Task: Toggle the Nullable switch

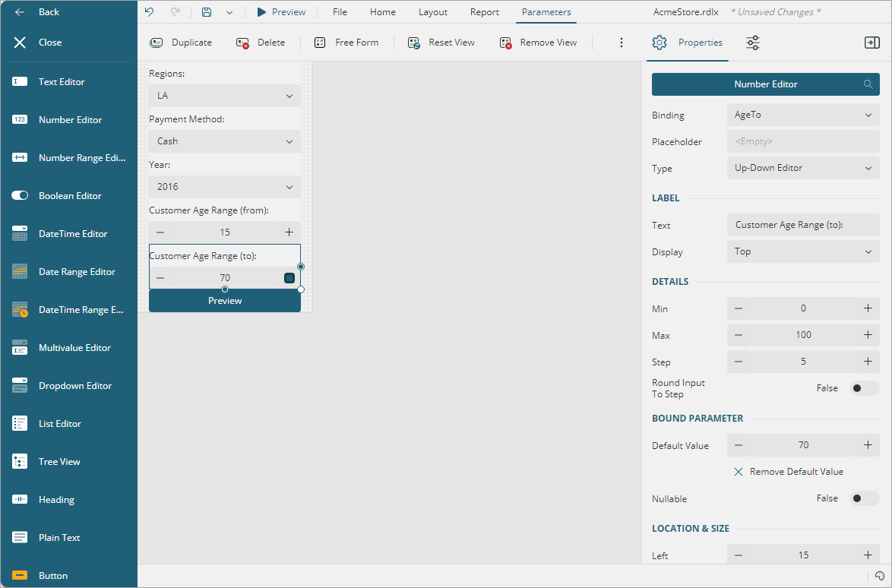Action: coord(864,498)
